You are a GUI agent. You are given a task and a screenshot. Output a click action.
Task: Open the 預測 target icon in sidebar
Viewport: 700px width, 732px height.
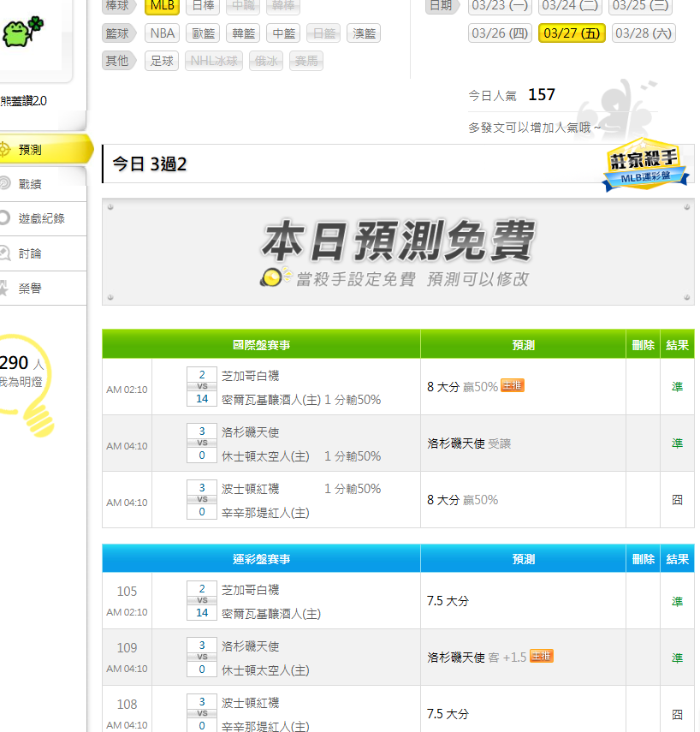click(x=4, y=150)
